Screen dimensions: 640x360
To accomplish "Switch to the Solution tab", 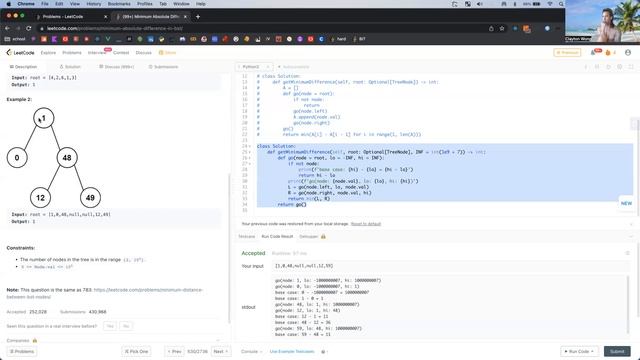I will 70,67.
